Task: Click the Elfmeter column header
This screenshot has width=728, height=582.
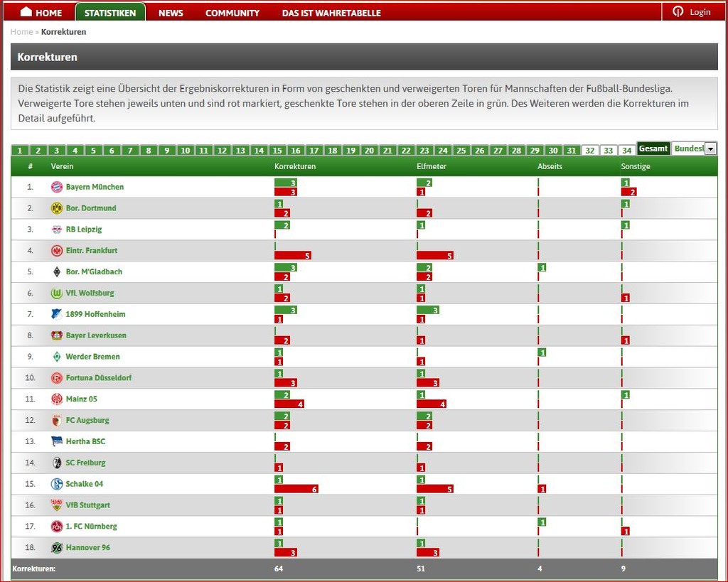Action: pos(432,166)
